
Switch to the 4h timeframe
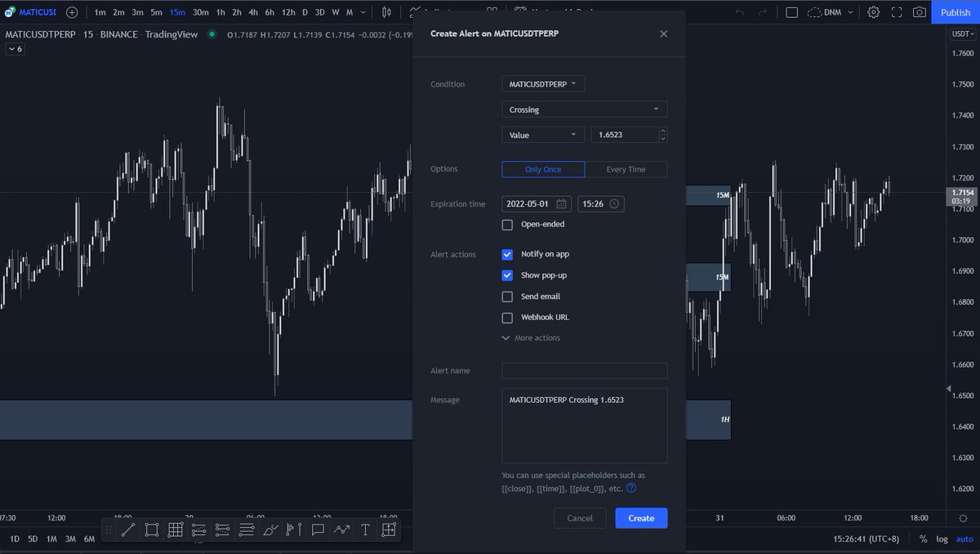coord(253,12)
